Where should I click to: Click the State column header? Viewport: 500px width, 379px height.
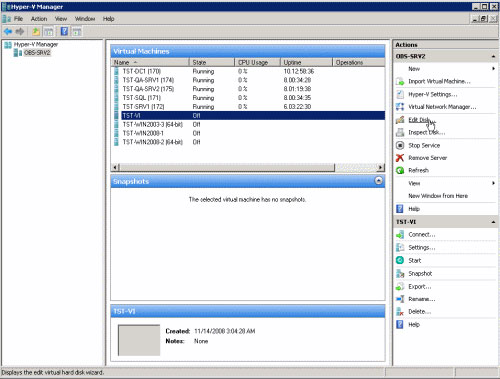click(x=212, y=62)
